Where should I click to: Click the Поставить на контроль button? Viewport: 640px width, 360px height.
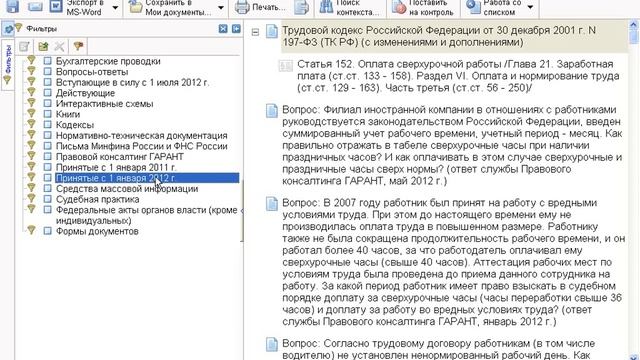423,7
